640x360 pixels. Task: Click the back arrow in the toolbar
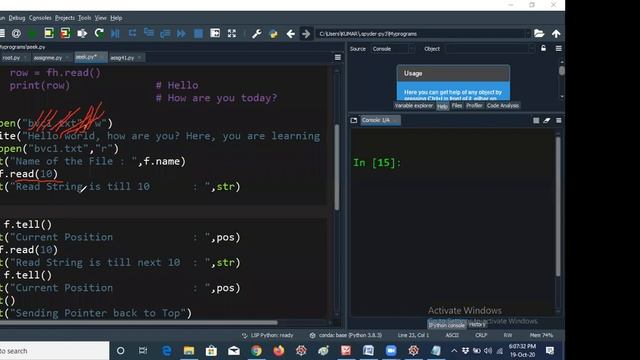click(290, 33)
